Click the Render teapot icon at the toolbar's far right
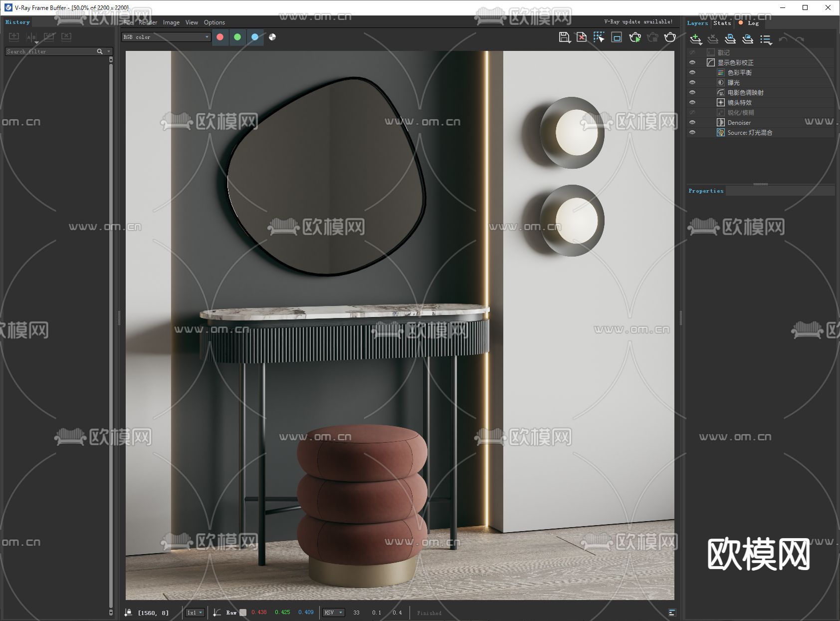The height and width of the screenshot is (621, 840). tap(670, 37)
